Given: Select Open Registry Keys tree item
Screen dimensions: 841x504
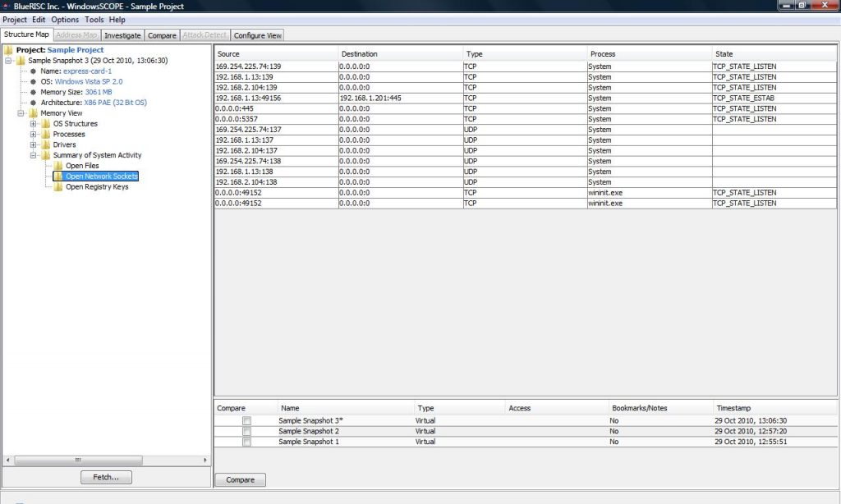Looking at the screenshot, I should click(x=97, y=186).
